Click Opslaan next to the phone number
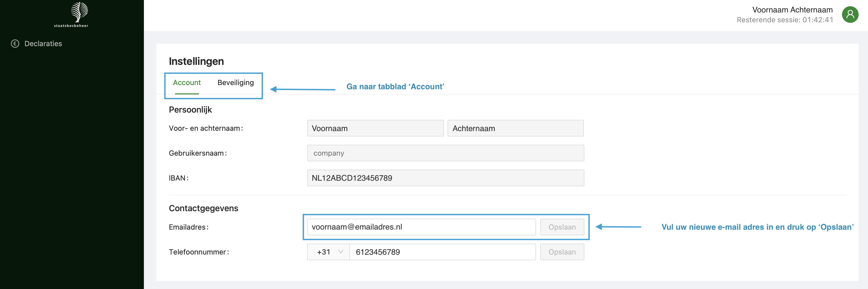868x289 pixels. (x=562, y=252)
